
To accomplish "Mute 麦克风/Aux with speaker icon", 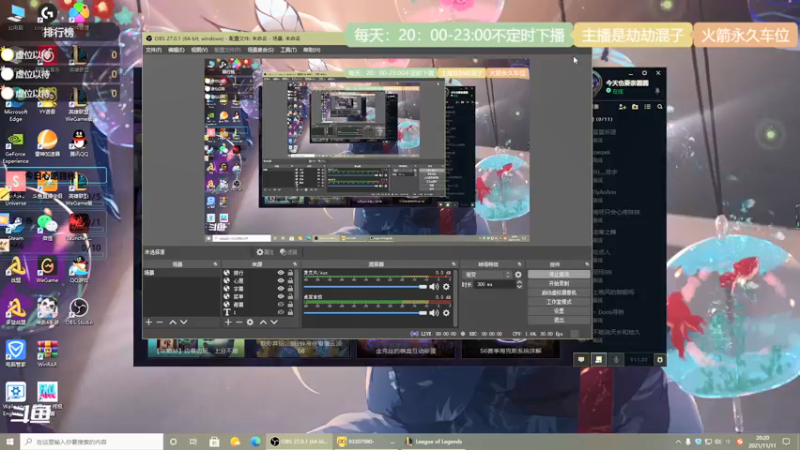I will [434, 287].
